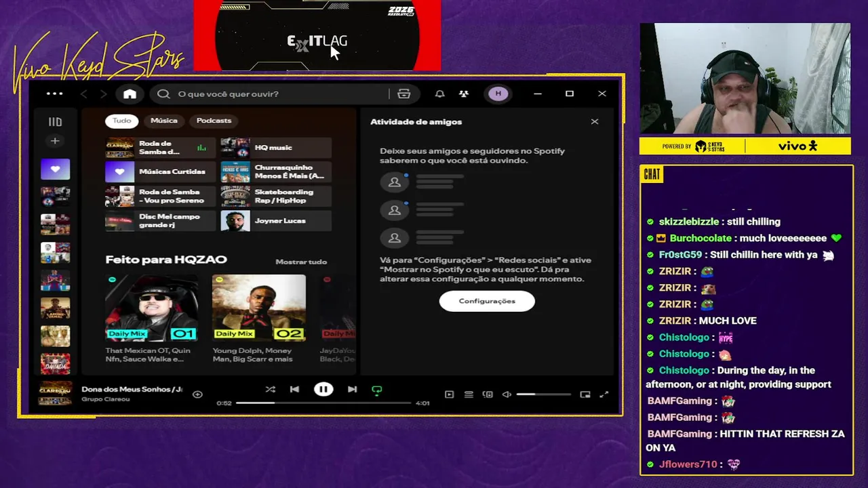Open 'Skateboarding Rap / HipHop' shortcut
868x488 pixels.
coord(276,197)
